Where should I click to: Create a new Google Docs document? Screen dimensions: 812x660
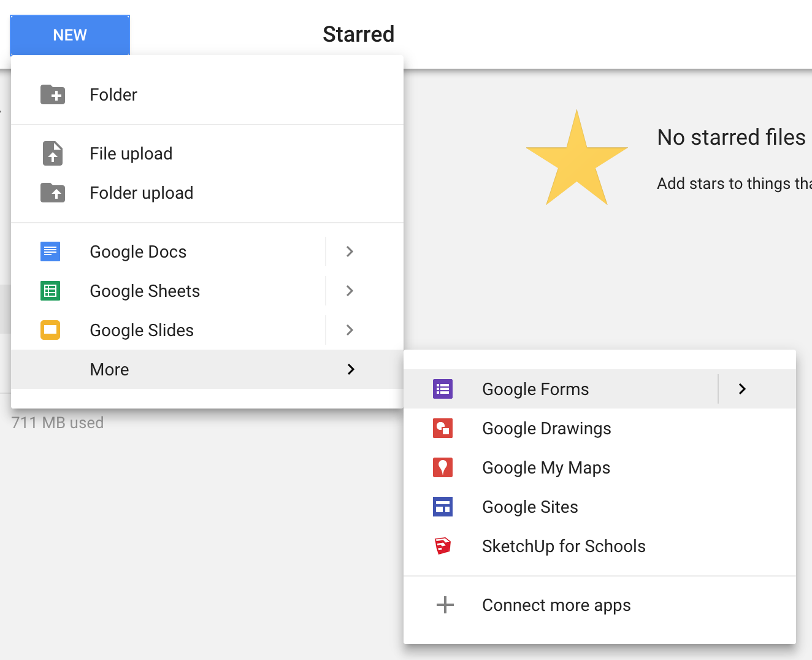coord(168,251)
